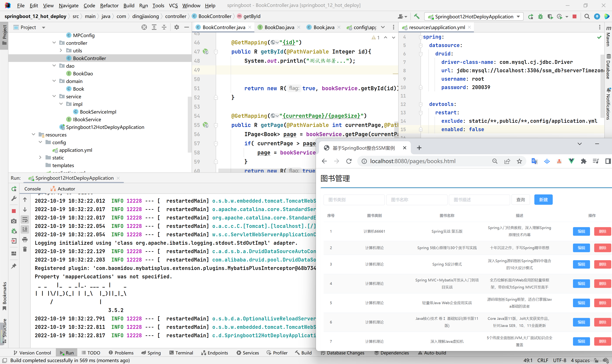Toggle scroll to end icon in console
The width and height of the screenshot is (612, 364).
(x=25, y=229)
